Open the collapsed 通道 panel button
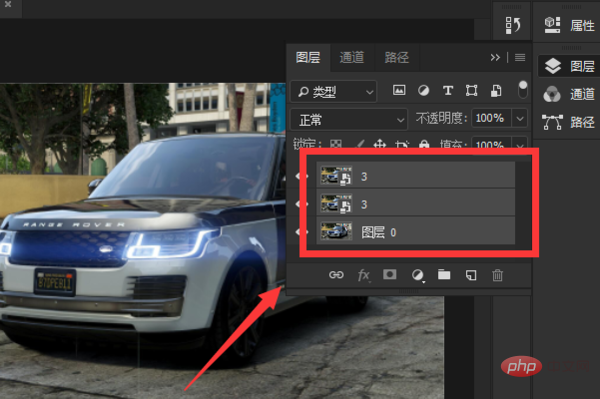This screenshot has height=399, width=600. [x=569, y=94]
